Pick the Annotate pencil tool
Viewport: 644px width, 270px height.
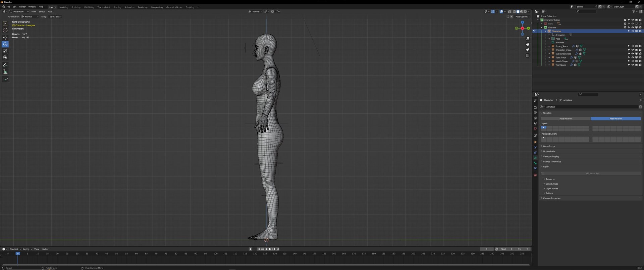5,65
